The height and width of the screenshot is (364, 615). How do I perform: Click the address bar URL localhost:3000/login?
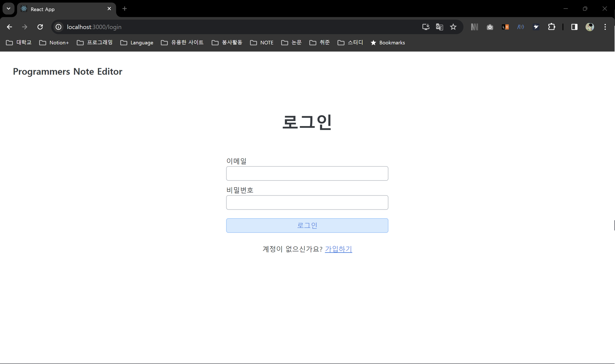(94, 27)
